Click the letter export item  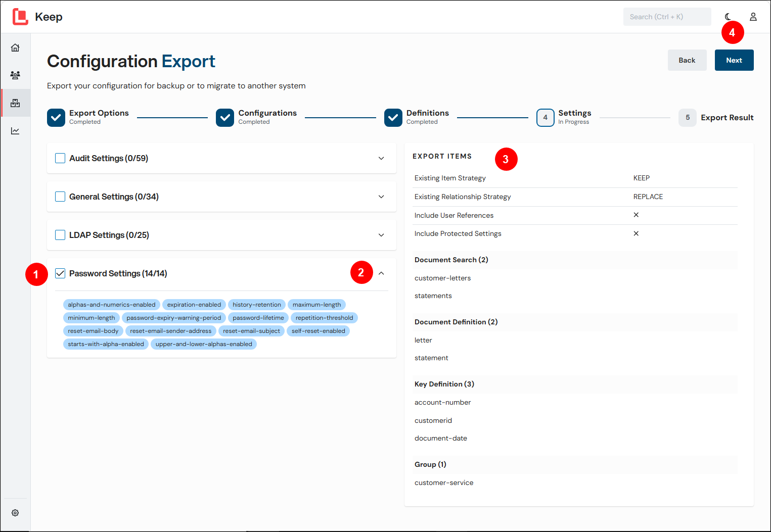(x=423, y=340)
